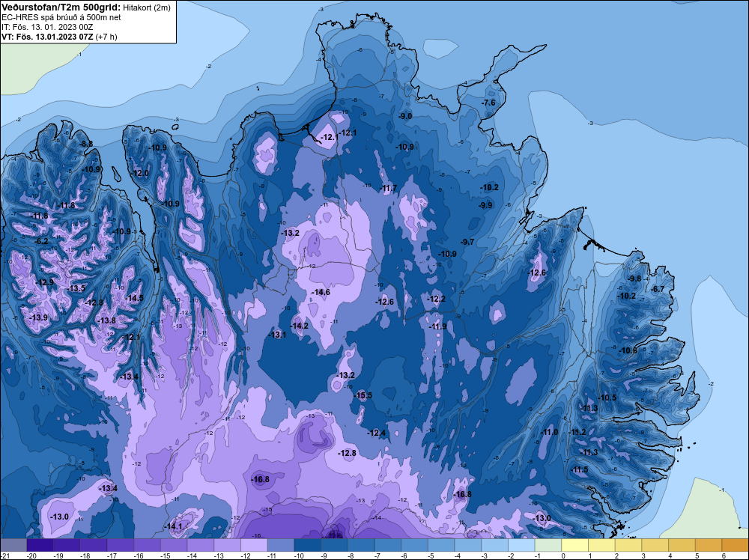Image resolution: width=749 pixels, height=560 pixels.
Task: Select the -12.9 temperature value
Action: pyautogui.click(x=45, y=282)
